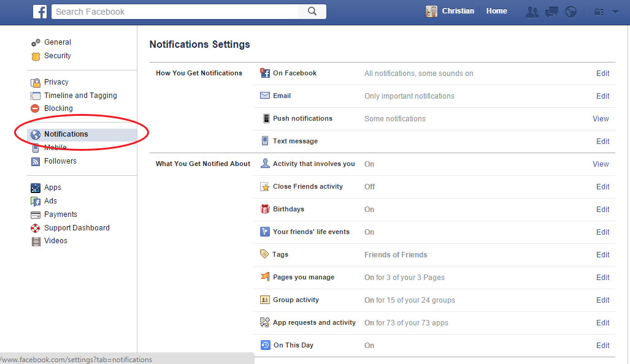This screenshot has width=630, height=364.
Task: Click 'On for 73 of your 73 apps'
Action: coord(406,323)
